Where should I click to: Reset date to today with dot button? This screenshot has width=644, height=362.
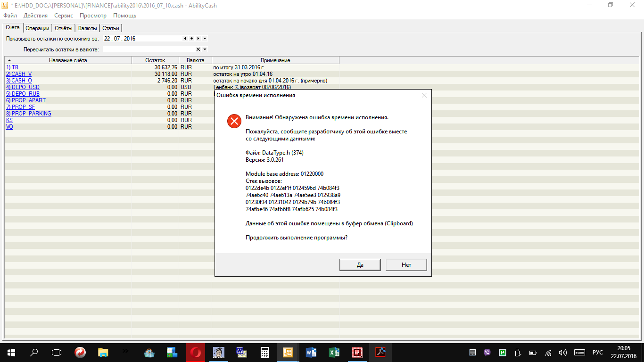coord(191,39)
